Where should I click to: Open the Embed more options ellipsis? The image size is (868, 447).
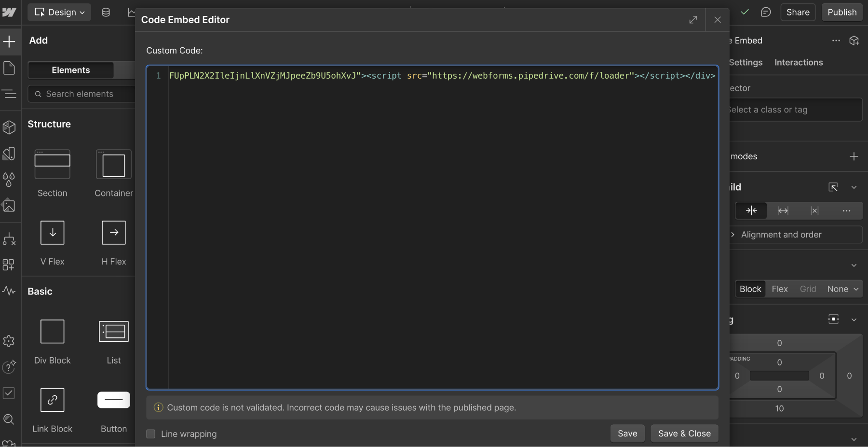click(836, 41)
